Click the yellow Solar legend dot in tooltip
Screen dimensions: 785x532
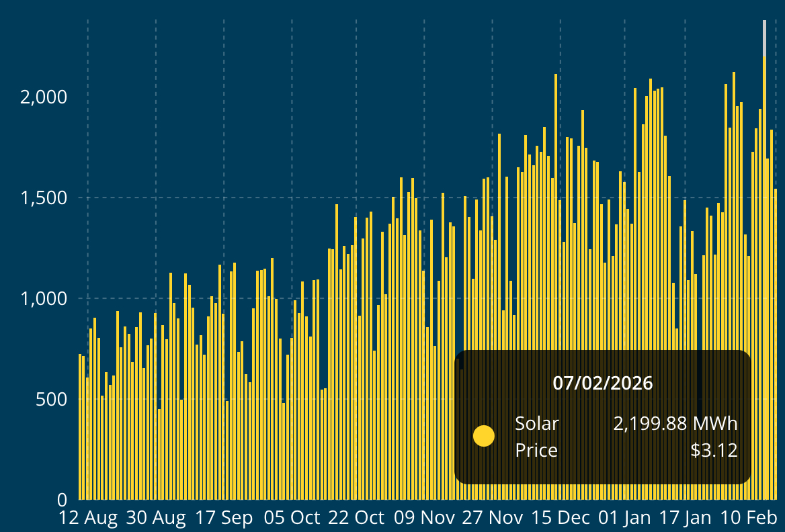pos(483,436)
